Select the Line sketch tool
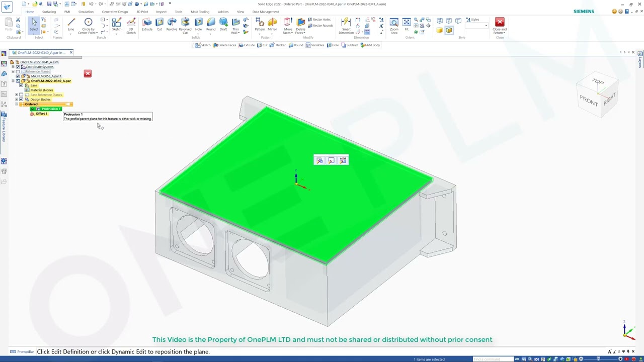Viewport: 644px width, 362px height. coord(71,25)
